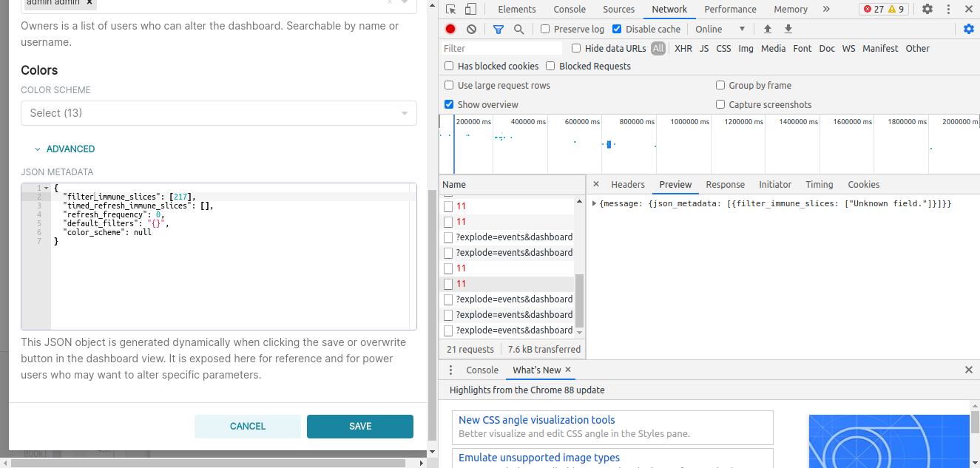Image resolution: width=980 pixels, height=468 pixels.
Task: Collapse the ADVANCED section
Action: (x=65, y=149)
